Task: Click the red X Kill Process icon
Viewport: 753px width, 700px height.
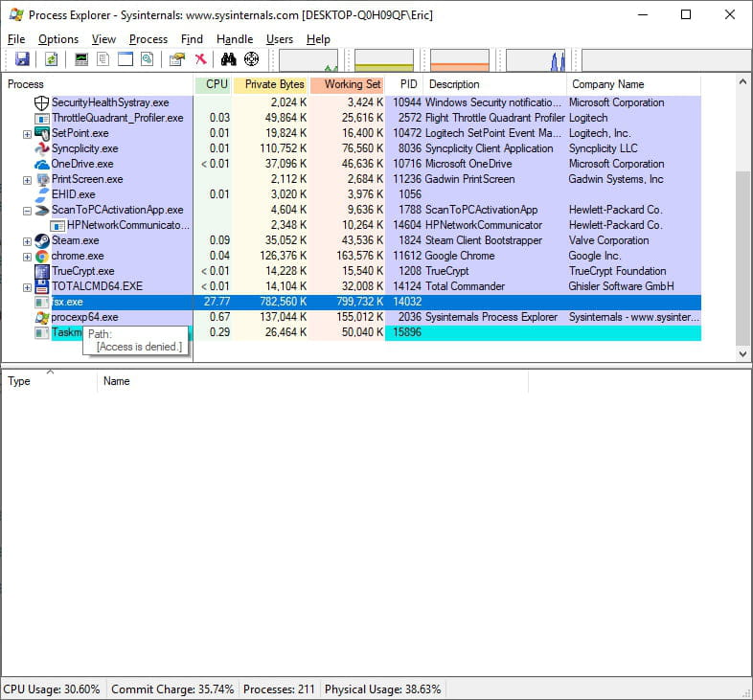Action: pyautogui.click(x=200, y=59)
